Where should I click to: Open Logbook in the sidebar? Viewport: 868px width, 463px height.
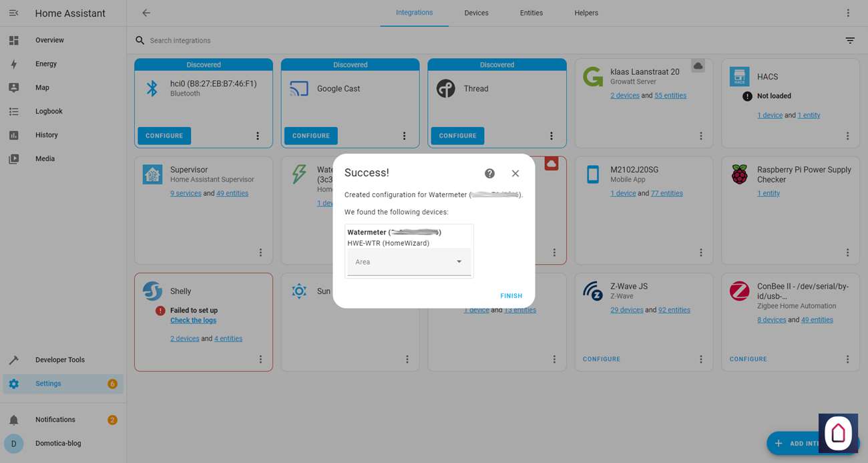point(63,111)
